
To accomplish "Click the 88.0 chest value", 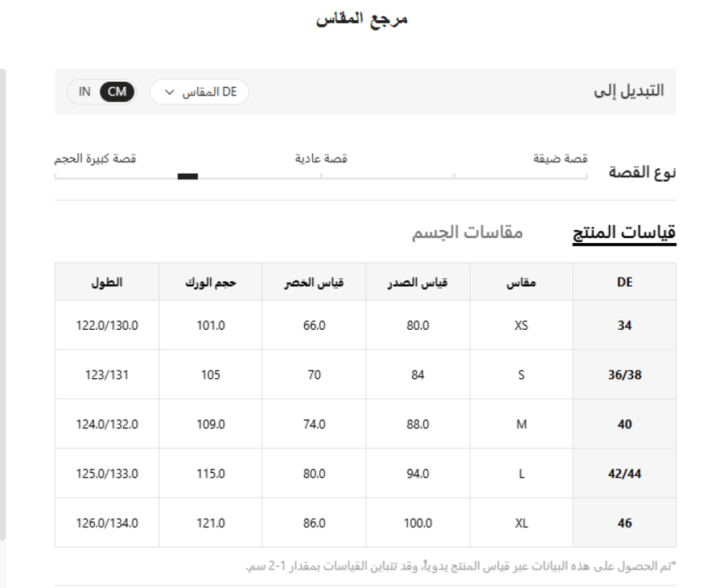I will (x=418, y=424).
